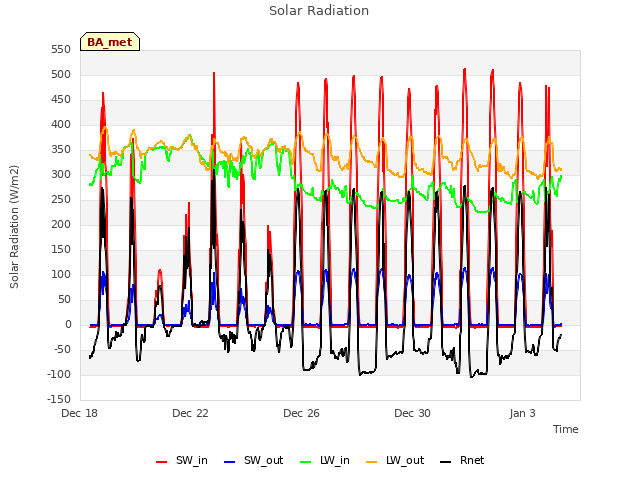This screenshot has width=640, height=480.
Task: Click the 150 y-axis tick label
Action: [x=61, y=249]
